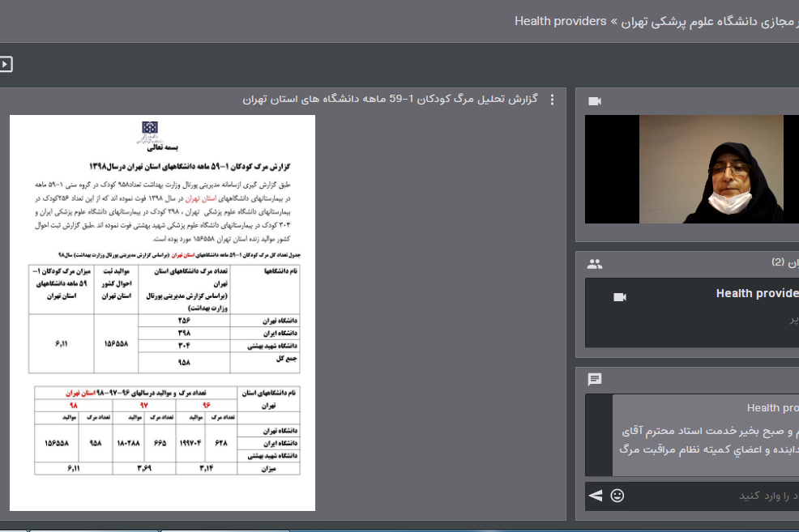Click the chat pod speech bubble icon

[595, 379]
